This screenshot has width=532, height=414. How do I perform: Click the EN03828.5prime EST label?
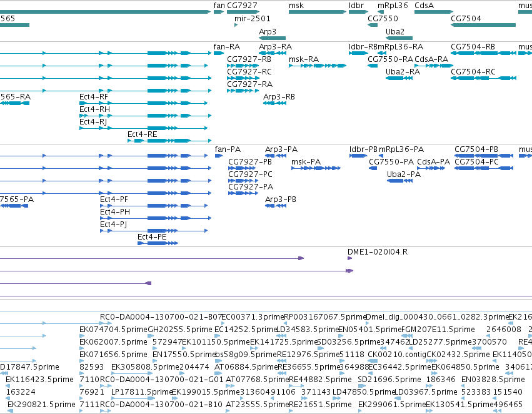(493, 380)
